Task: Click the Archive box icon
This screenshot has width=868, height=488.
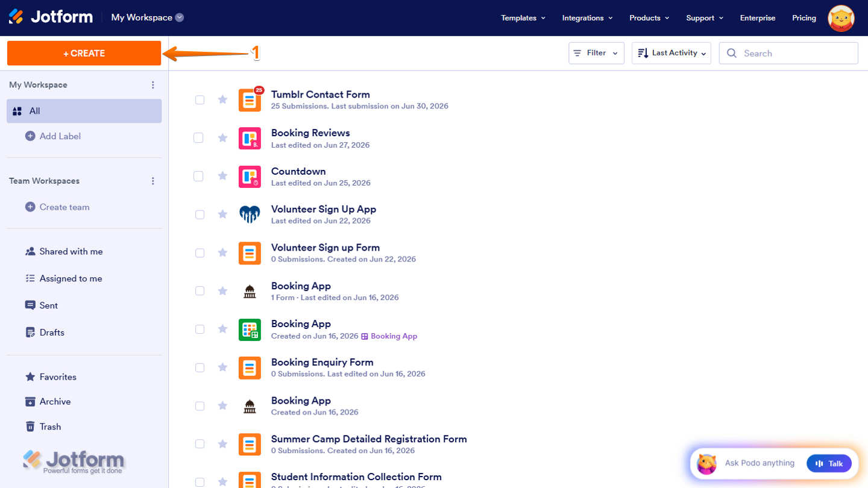Action: coord(30,401)
